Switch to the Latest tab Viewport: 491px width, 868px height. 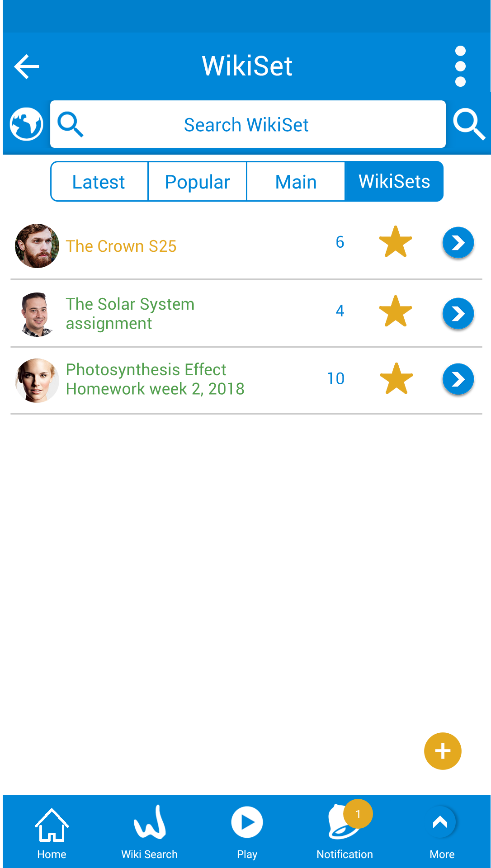(x=99, y=182)
